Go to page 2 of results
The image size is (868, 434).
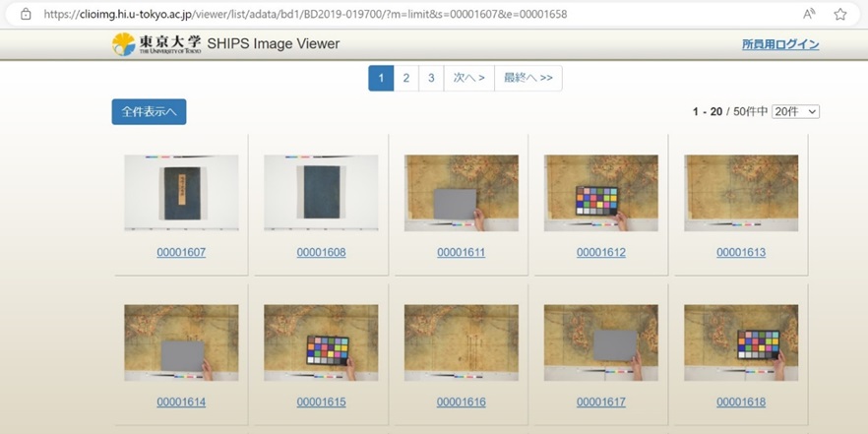(405, 79)
